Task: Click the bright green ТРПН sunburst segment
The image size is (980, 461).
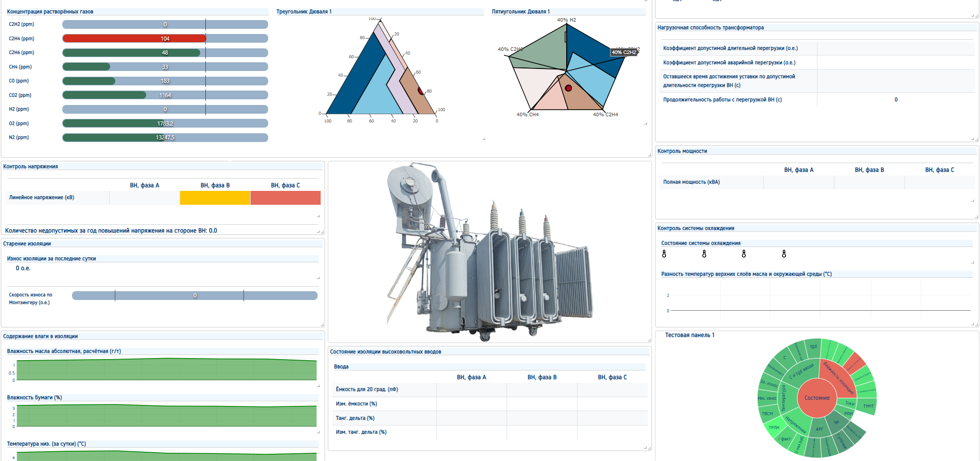Action: point(774,428)
